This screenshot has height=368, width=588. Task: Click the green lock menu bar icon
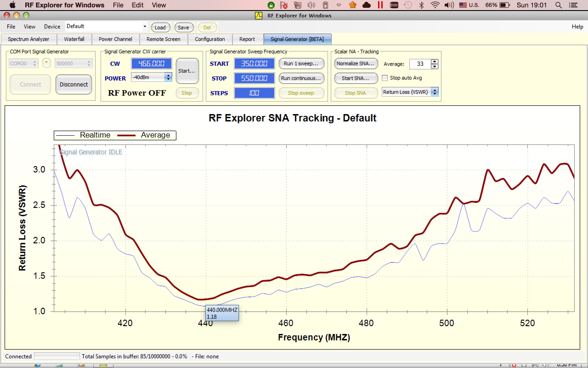[271, 5]
